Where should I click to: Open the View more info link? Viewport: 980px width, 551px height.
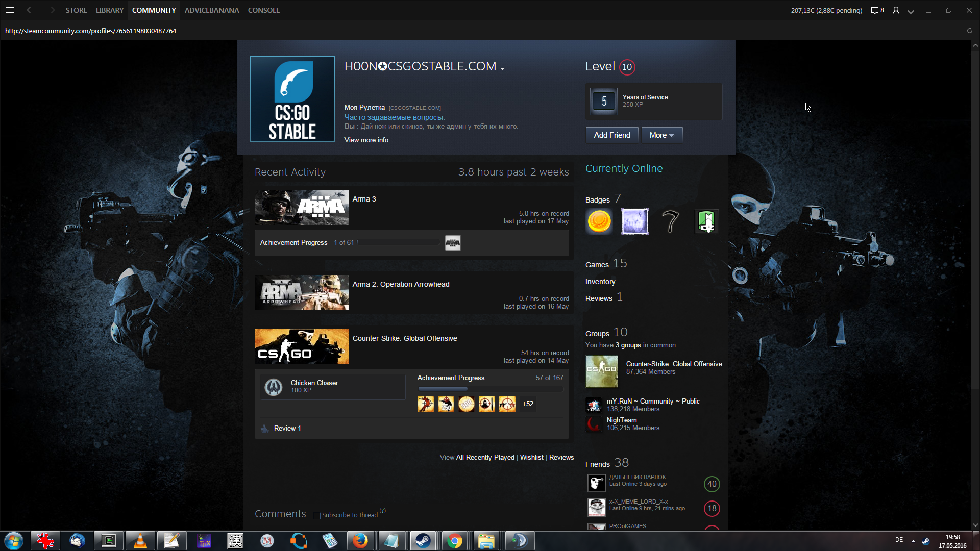[x=366, y=140]
